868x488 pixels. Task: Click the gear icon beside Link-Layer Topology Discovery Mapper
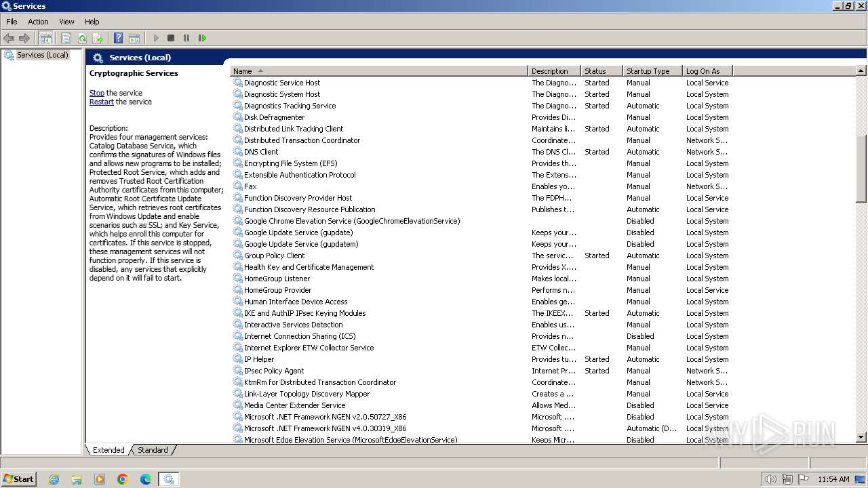tap(238, 394)
